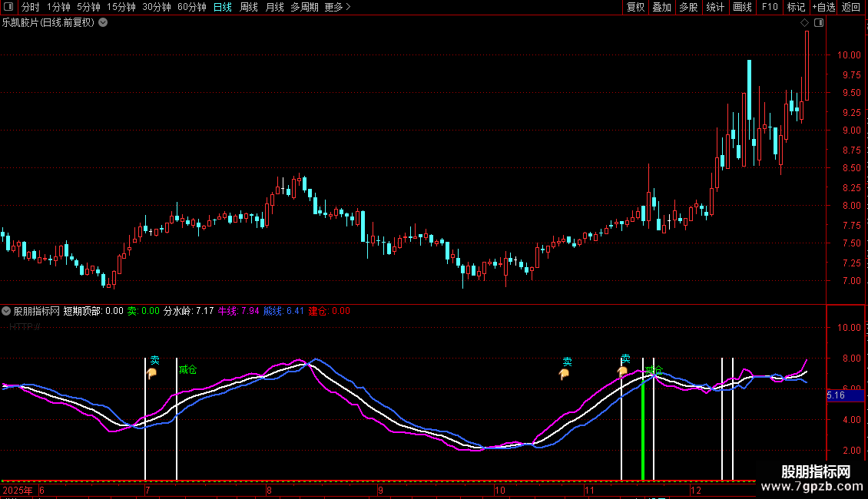Toggle the right side panel icon
Image resolution: width=868 pixels, height=499 pixels.
click(819, 23)
